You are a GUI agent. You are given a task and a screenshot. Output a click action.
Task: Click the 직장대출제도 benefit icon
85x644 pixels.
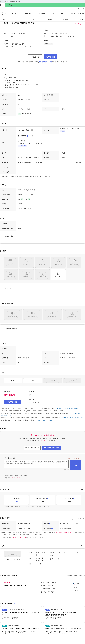coord(27,275)
